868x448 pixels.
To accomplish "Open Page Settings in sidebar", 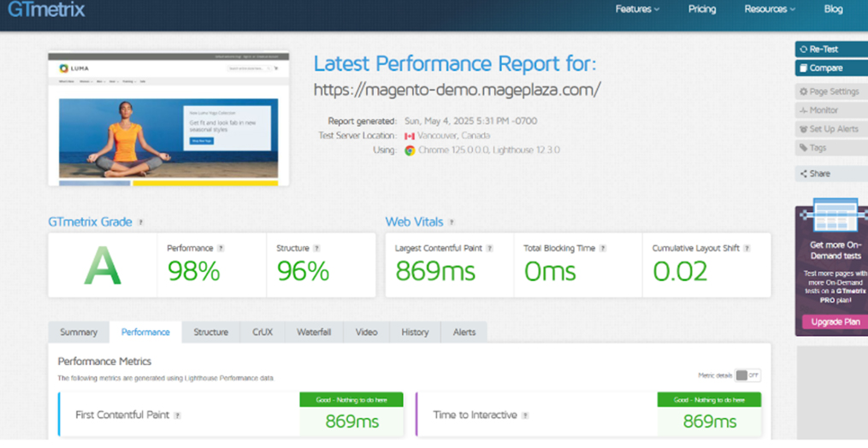I will coord(831,91).
